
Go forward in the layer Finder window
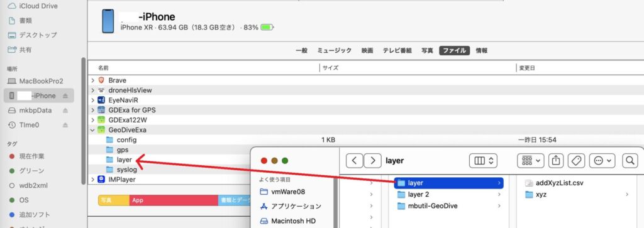pyautogui.click(x=372, y=160)
